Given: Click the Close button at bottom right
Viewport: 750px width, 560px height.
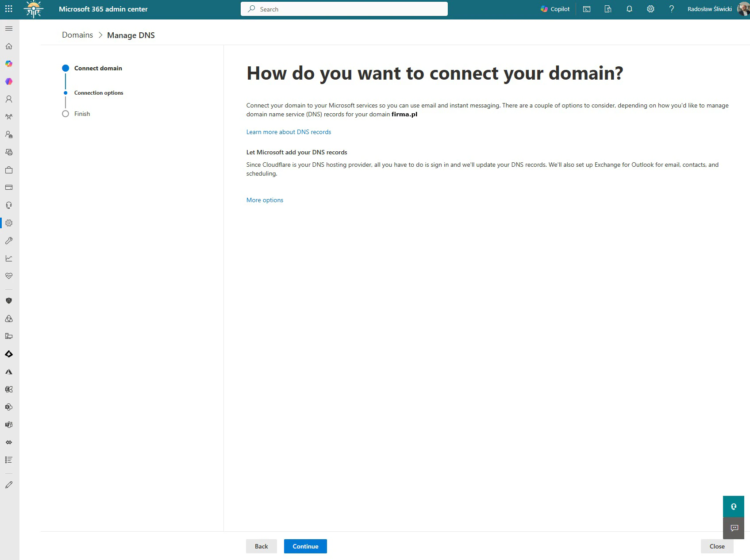Looking at the screenshot, I should click(x=717, y=546).
